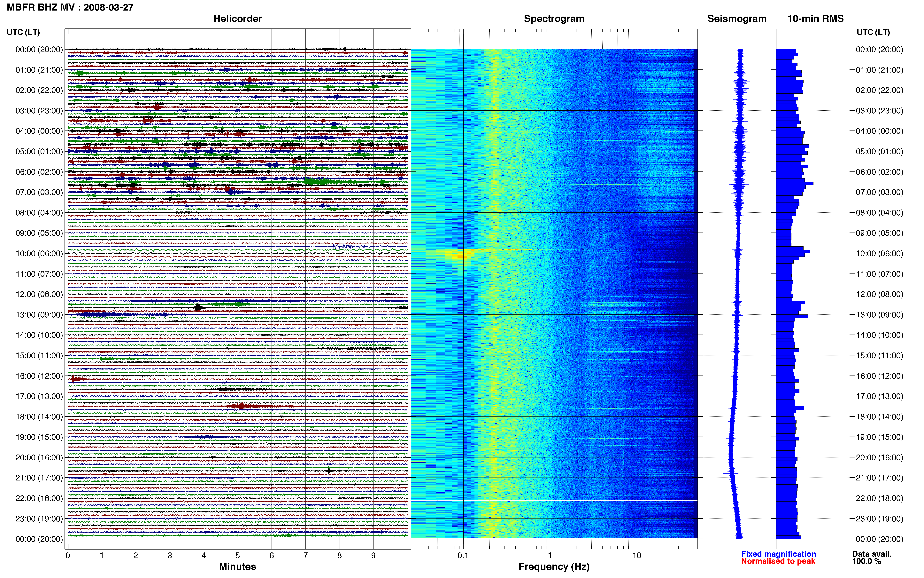Click the red 'Normalised to peak' legend text
The image size is (924, 578).
(778, 561)
